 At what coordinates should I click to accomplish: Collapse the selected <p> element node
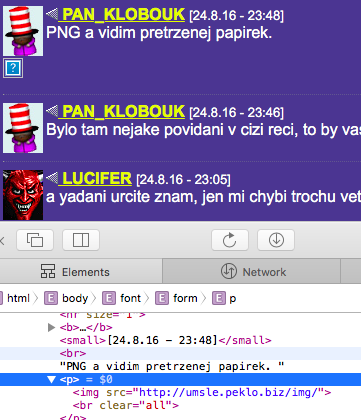click(51, 380)
